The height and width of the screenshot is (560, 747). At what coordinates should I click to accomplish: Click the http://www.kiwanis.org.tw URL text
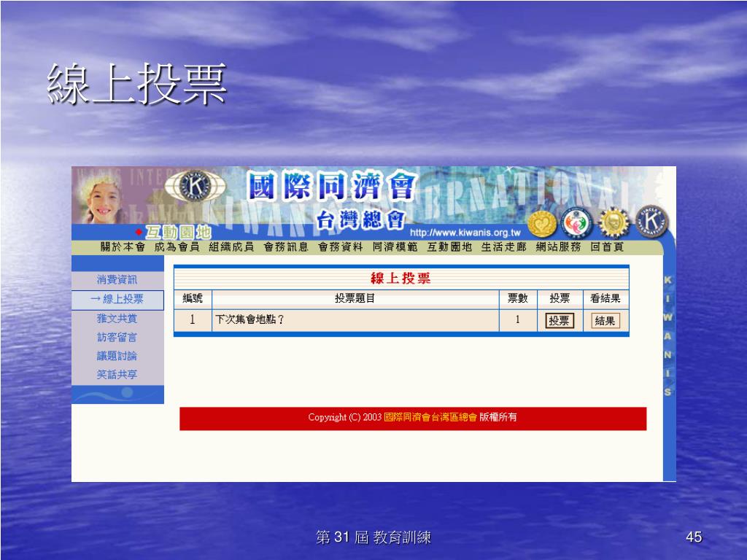(x=465, y=233)
